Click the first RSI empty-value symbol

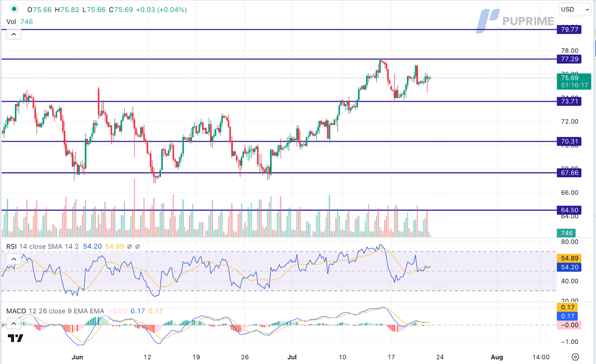130,247
